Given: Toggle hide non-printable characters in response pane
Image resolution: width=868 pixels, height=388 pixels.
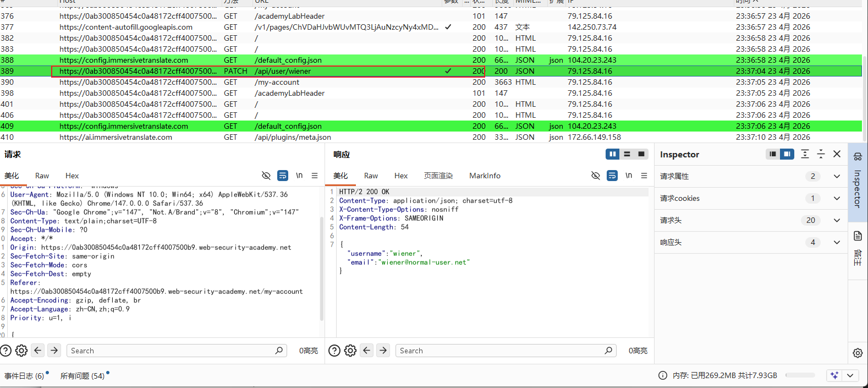Looking at the screenshot, I should (596, 176).
